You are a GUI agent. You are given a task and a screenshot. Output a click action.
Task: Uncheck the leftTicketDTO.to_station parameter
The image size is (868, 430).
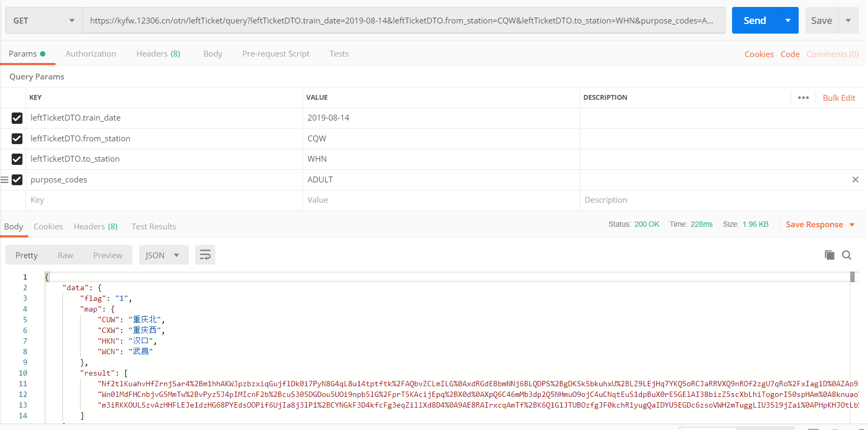[x=17, y=159]
